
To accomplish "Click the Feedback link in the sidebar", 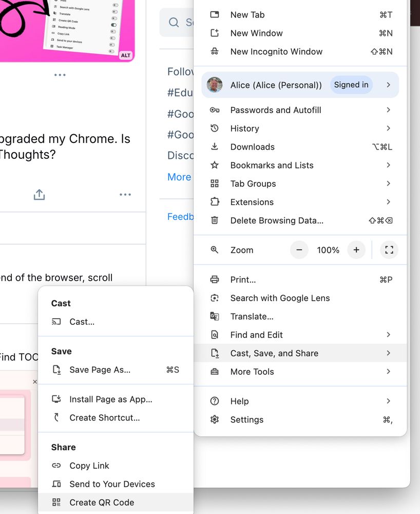I will click(180, 217).
